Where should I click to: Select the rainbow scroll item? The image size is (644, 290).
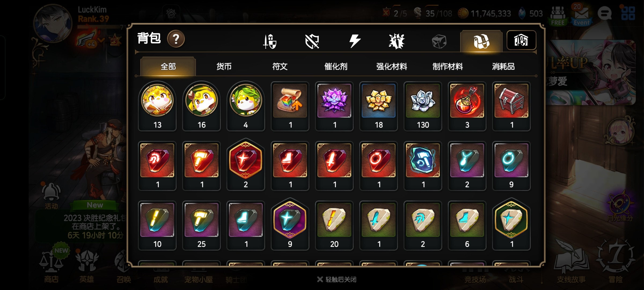tap(290, 106)
